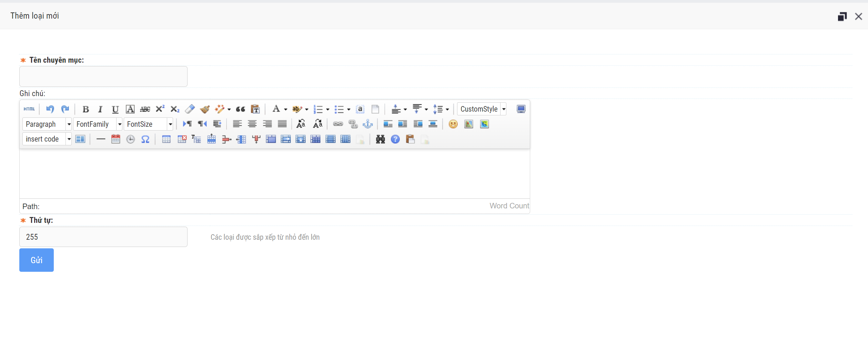The width and height of the screenshot is (868, 341).
Task: Open the editor help icon
Action: click(x=395, y=139)
